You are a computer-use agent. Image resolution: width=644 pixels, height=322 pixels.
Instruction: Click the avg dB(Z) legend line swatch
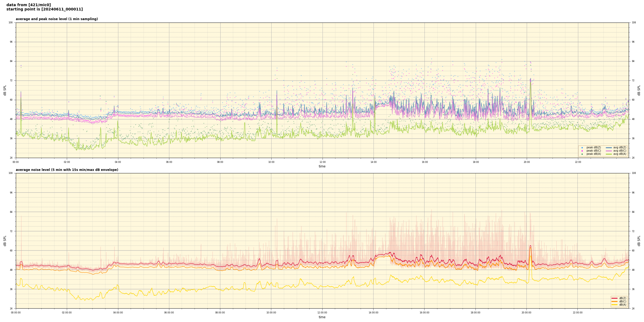tap(609, 148)
